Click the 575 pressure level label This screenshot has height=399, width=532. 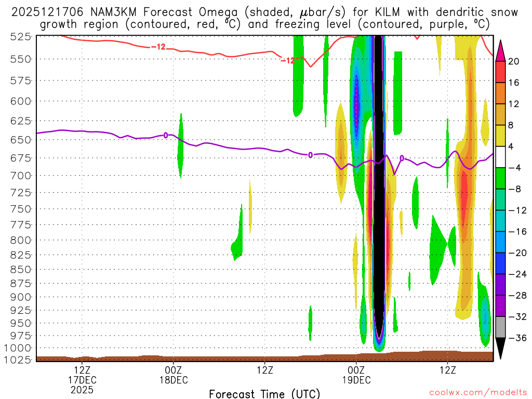coord(21,81)
